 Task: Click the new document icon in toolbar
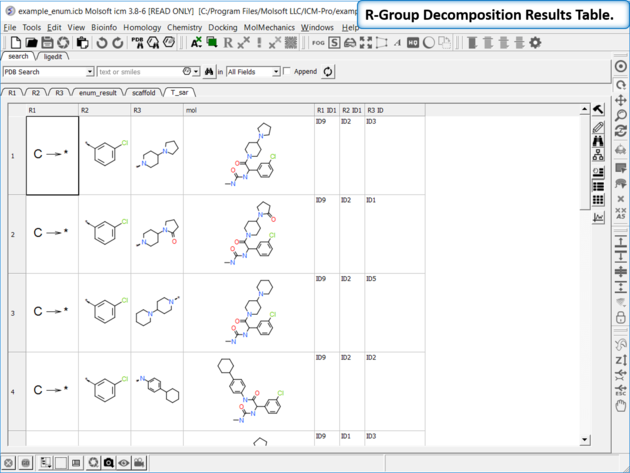(15, 43)
